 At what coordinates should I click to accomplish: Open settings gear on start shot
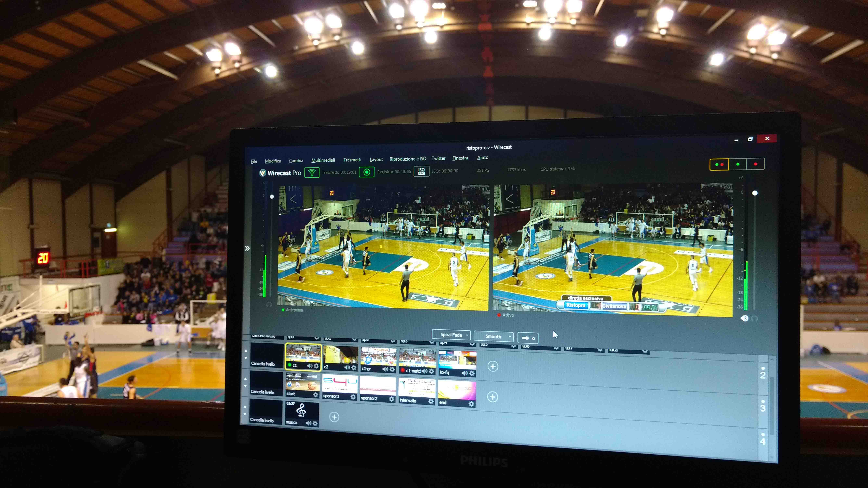315,394
